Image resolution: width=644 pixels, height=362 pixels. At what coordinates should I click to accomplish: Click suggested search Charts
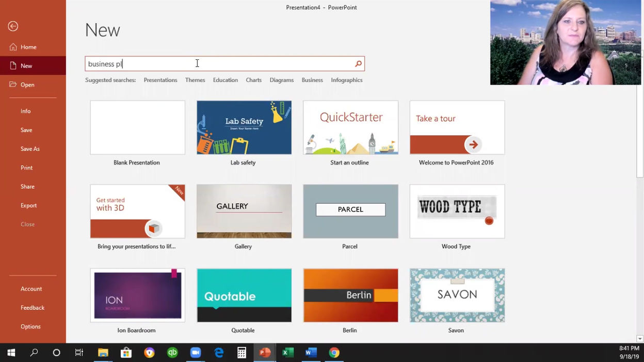click(254, 80)
